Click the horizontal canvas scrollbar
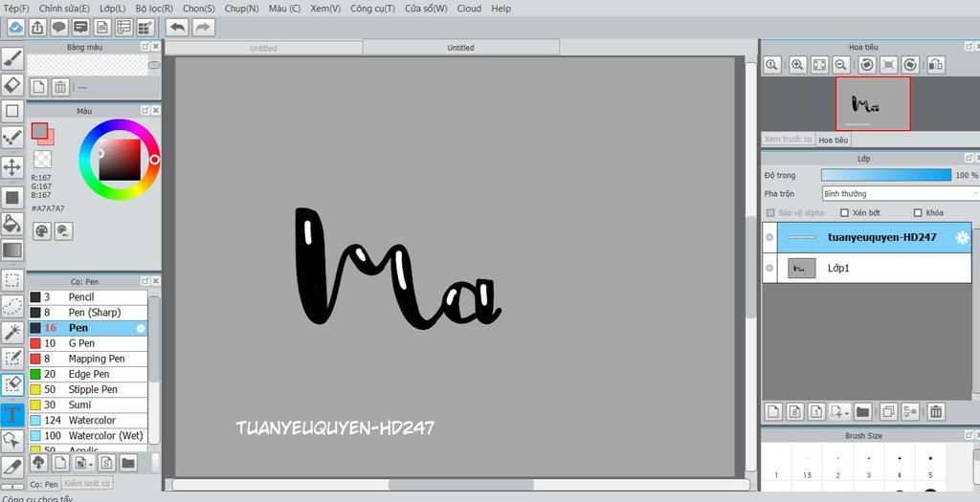Viewport: 980px width, 502px height. (460, 485)
